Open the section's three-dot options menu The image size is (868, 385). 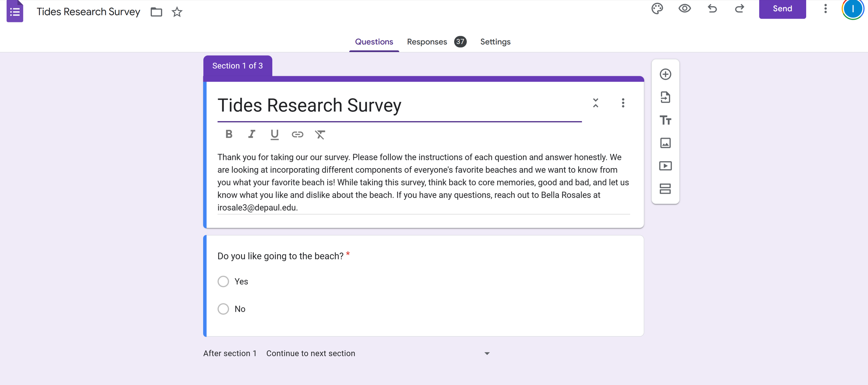point(623,103)
